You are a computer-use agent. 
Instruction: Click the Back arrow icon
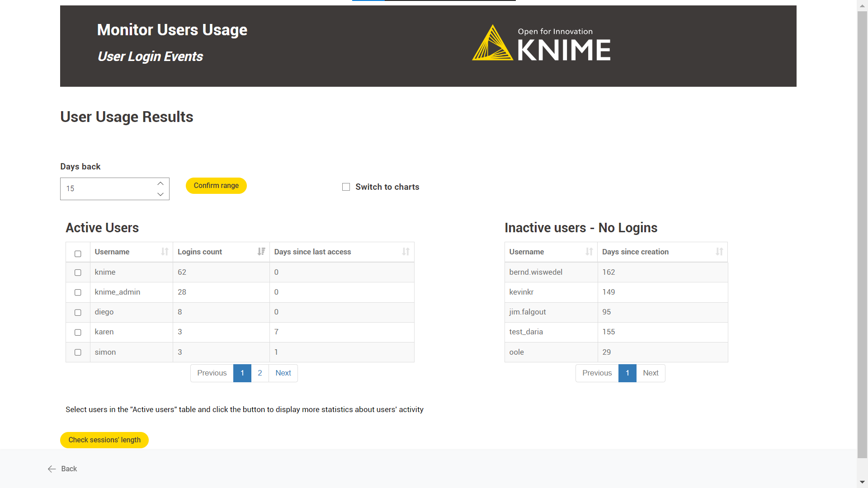point(52,469)
